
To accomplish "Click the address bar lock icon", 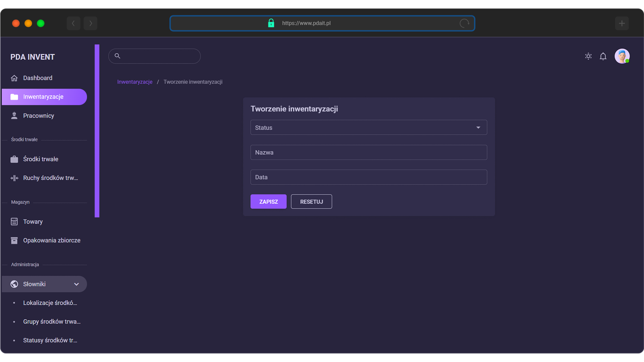I will (x=271, y=23).
